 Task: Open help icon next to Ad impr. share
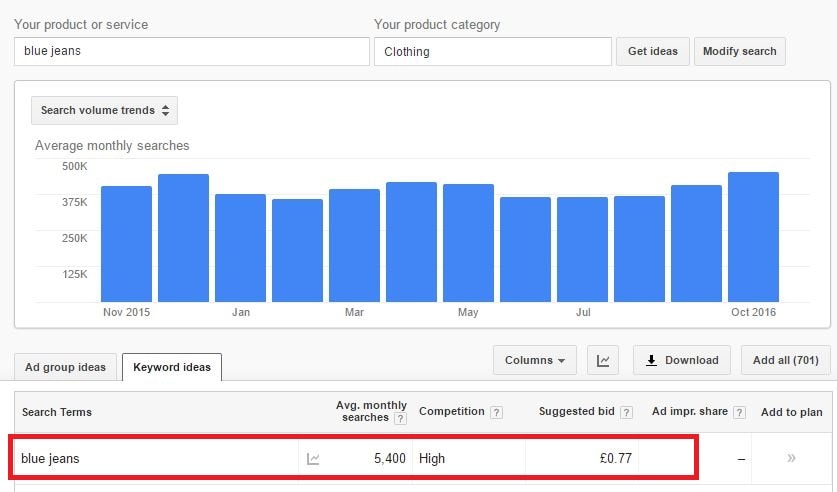(x=739, y=412)
